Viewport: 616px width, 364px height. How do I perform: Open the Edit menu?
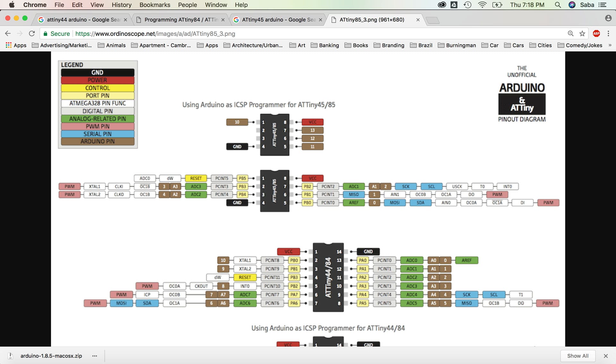77,5
